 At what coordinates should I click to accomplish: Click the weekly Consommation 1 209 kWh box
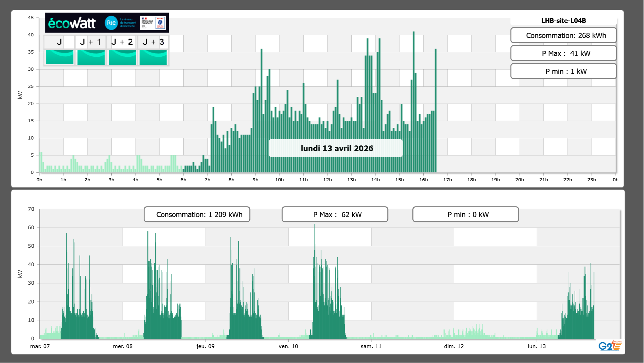click(197, 214)
